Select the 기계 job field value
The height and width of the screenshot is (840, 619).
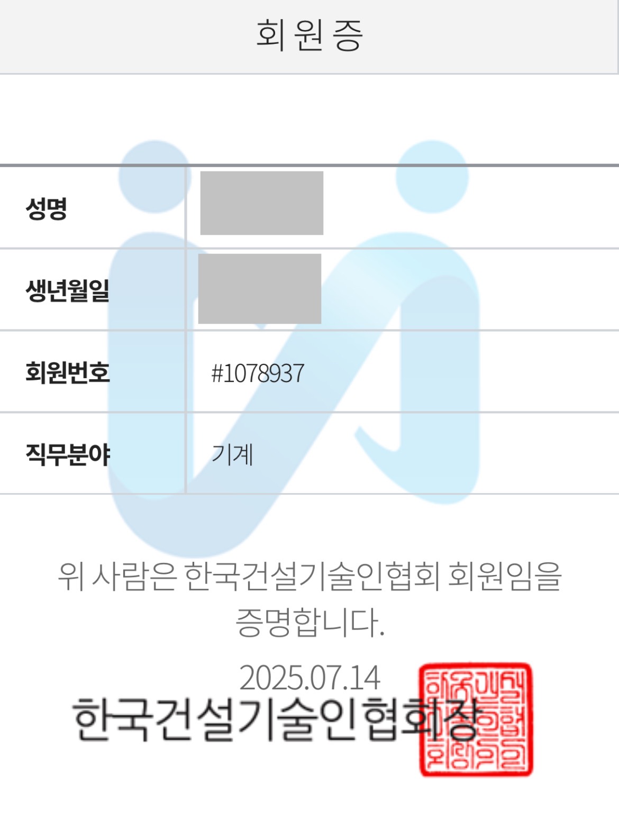(x=232, y=454)
